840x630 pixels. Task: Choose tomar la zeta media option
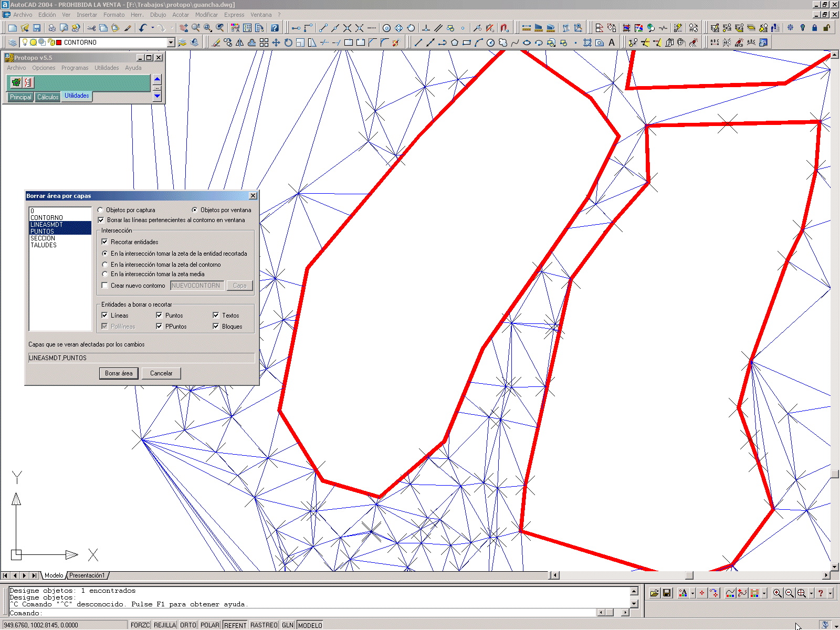[x=105, y=274]
